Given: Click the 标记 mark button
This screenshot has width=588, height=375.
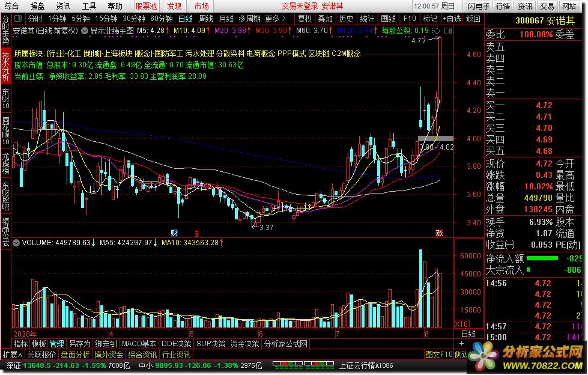Looking at the screenshot, I should point(430,19).
